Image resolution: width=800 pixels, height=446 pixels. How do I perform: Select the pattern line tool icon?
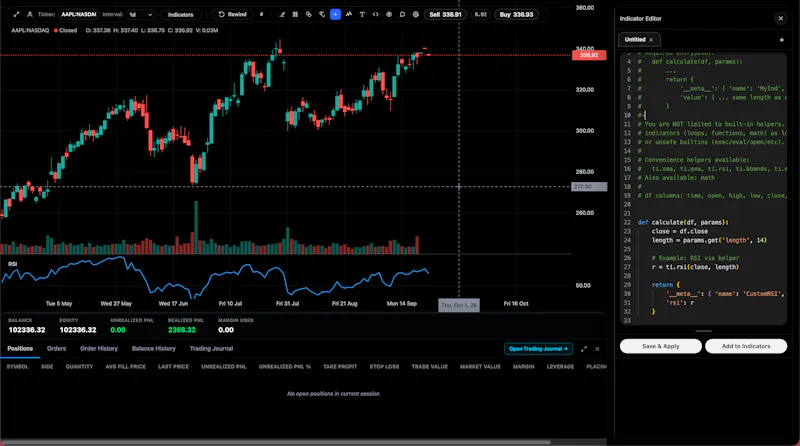tap(349, 14)
